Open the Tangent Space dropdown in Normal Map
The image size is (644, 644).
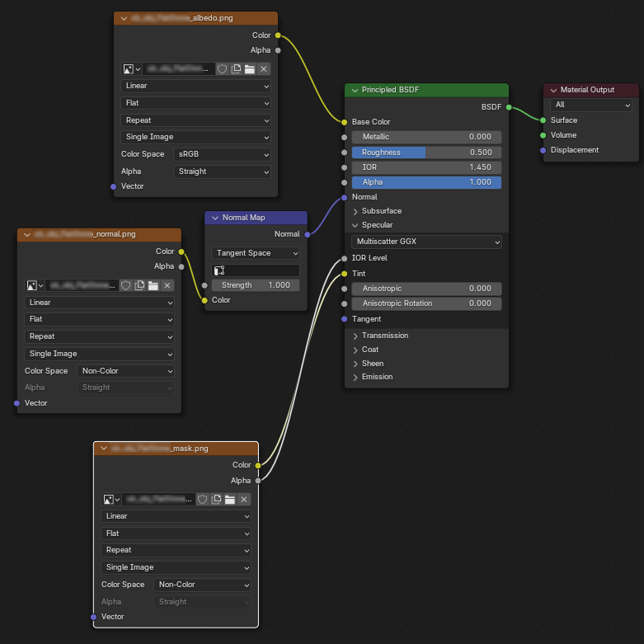(256, 253)
